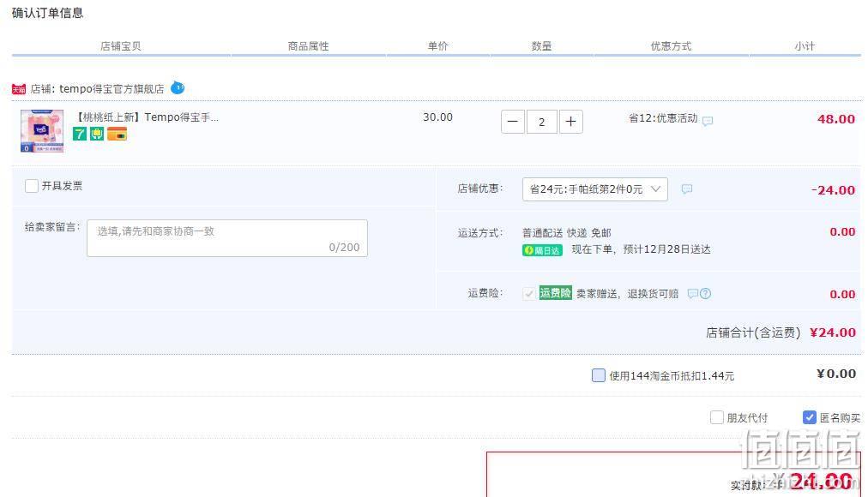This screenshot has width=868, height=497.
Task: Click the 店铺宝贝 column header
Action: click(x=121, y=46)
